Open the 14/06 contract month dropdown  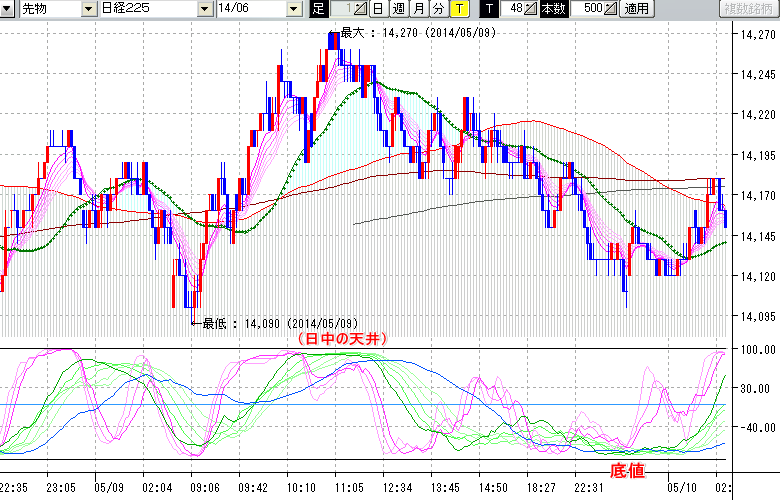click(293, 9)
